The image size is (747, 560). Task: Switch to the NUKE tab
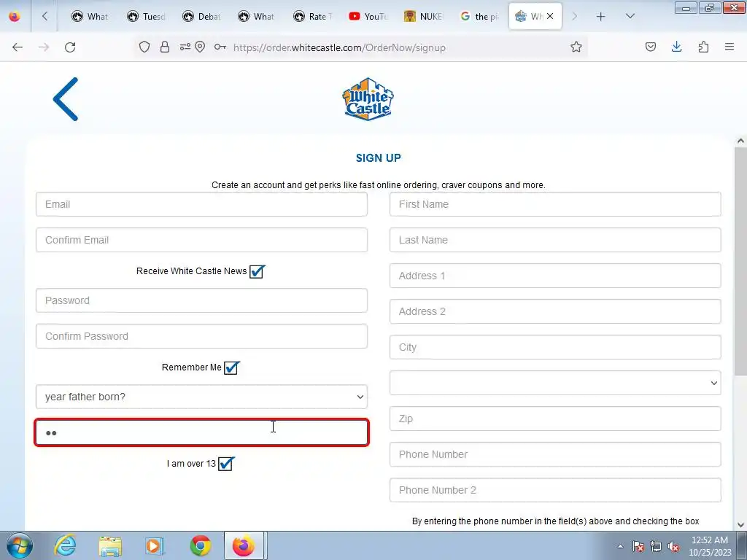(x=422, y=17)
